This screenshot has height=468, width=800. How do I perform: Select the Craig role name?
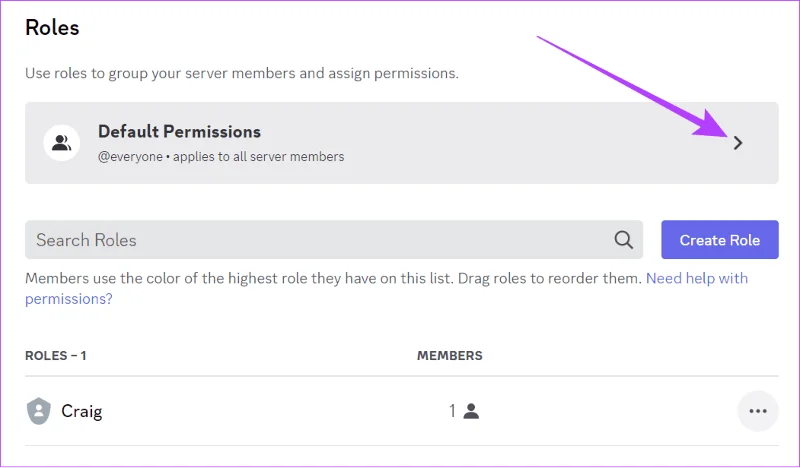[82, 411]
